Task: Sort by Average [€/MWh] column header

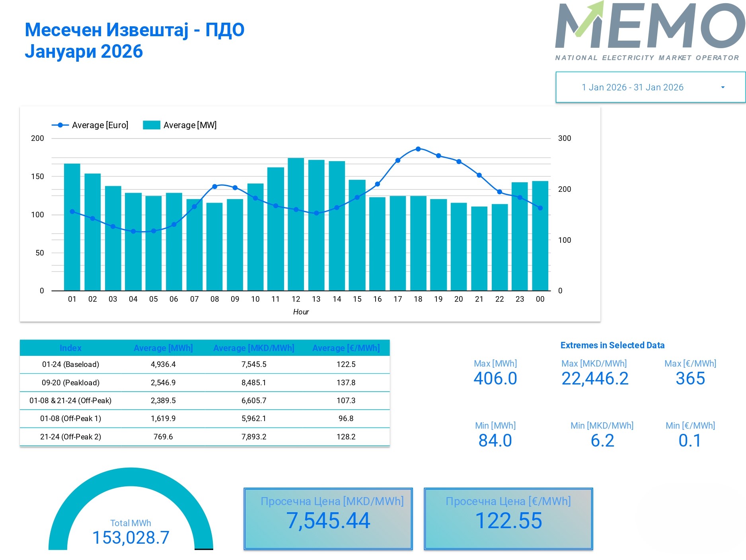Action: tap(346, 348)
